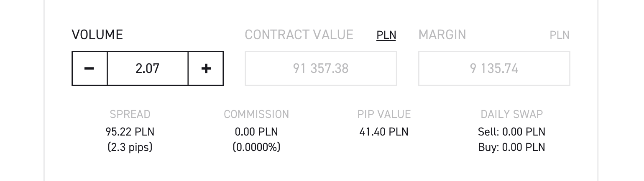
Task: Click the Sell daily swap value
Action: click(x=511, y=132)
